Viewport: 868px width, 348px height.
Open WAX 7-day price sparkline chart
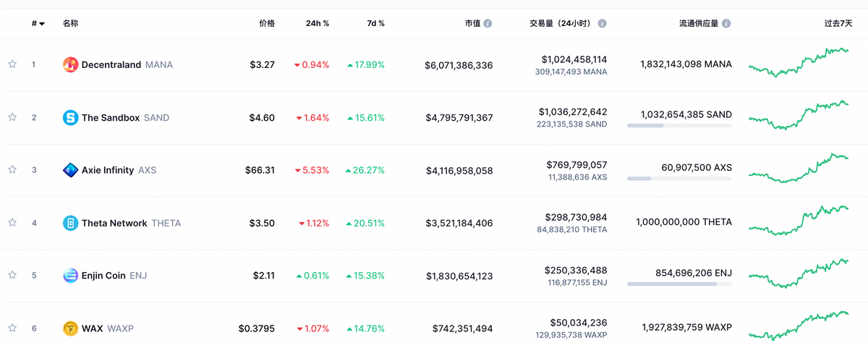[x=799, y=326]
